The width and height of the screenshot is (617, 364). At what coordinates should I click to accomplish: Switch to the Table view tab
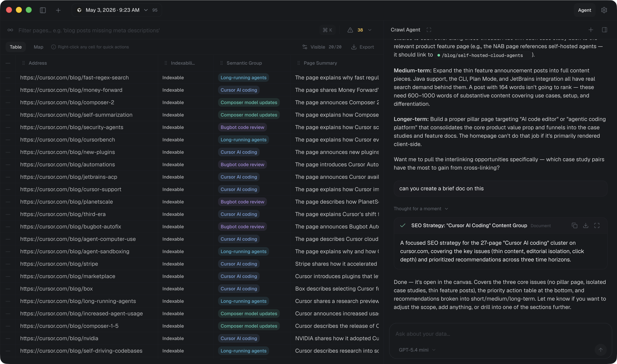click(x=16, y=47)
